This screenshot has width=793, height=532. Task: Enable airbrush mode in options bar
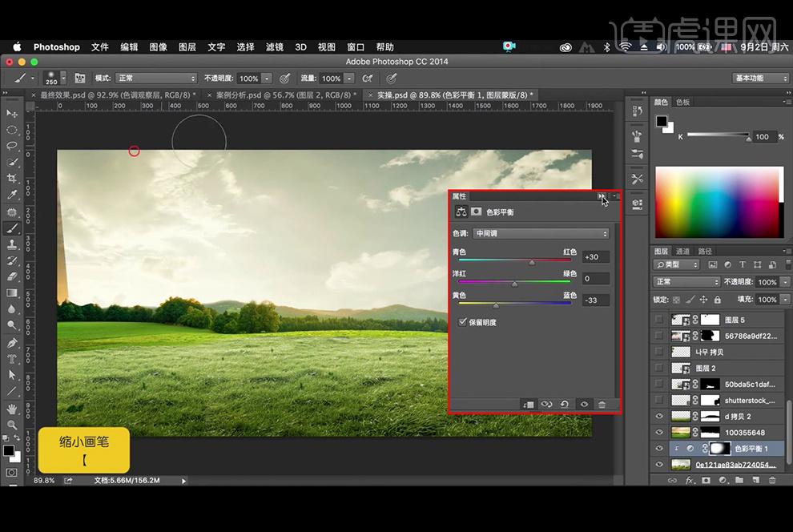368,79
